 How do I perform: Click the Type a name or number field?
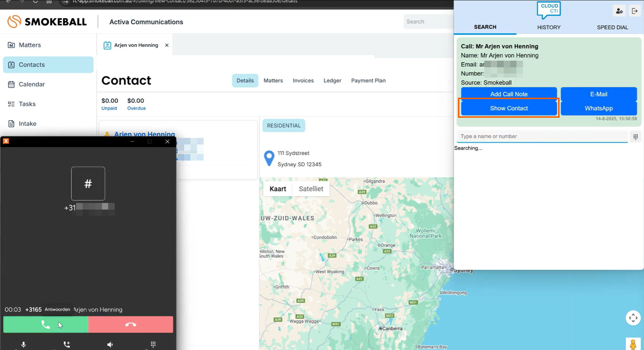coord(542,136)
